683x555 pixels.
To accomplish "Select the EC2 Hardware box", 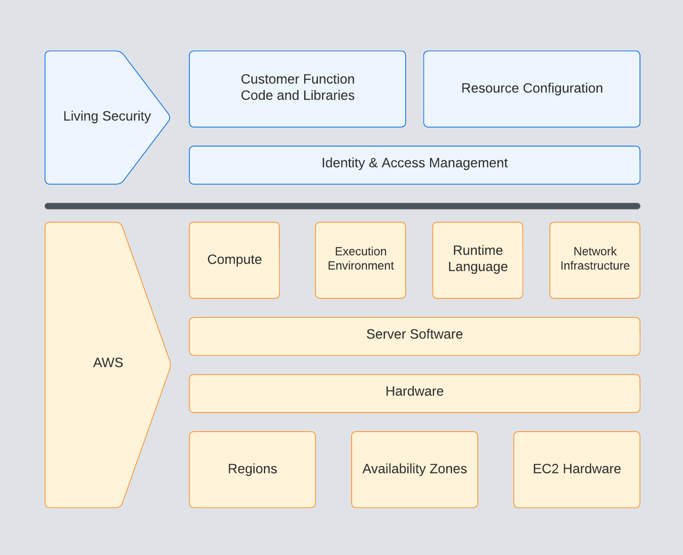I will [577, 470].
